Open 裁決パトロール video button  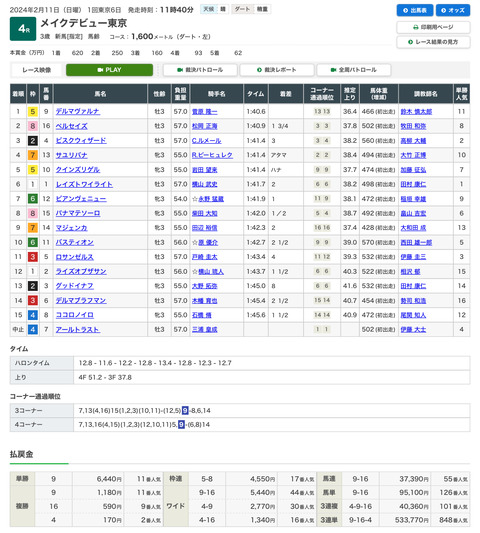click(x=200, y=70)
